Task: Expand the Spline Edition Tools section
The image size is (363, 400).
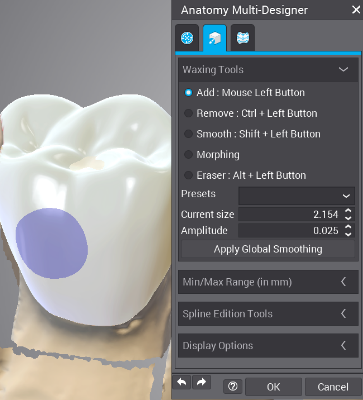Action: [x=268, y=314]
